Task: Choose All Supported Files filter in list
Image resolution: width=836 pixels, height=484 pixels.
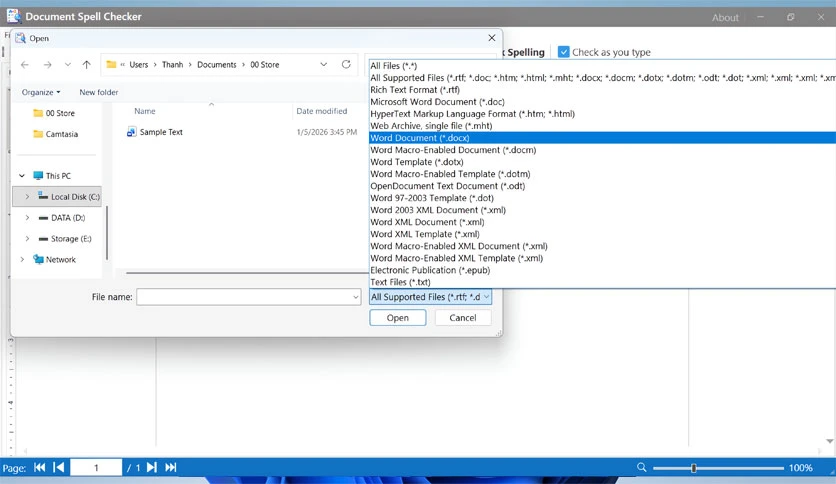Action: point(602,78)
